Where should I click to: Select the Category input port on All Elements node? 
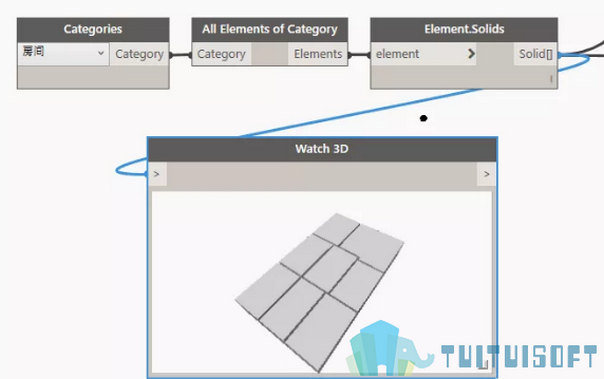[x=221, y=54]
